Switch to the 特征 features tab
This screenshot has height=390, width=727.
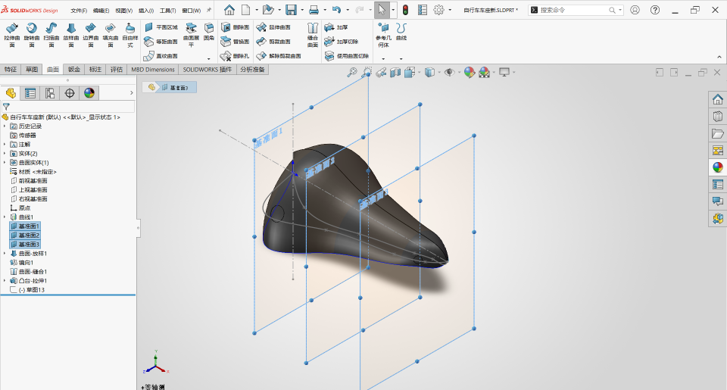(10, 70)
